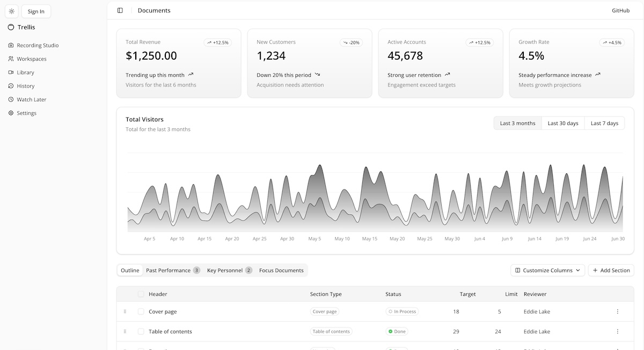644x350 pixels.
Task: Select the Last 30 days range
Action: point(562,123)
